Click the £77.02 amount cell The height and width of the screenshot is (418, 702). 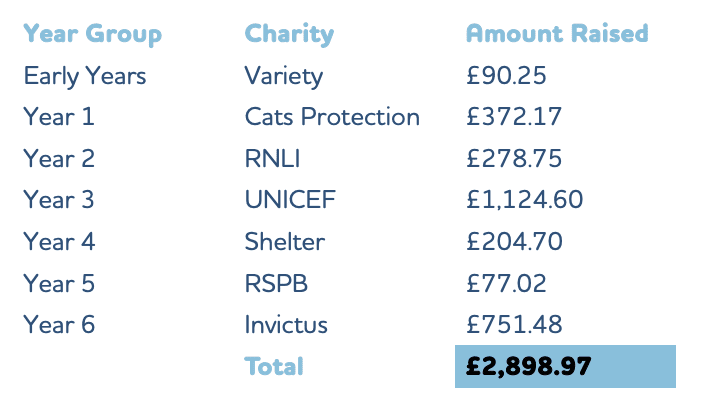pyautogui.click(x=506, y=284)
